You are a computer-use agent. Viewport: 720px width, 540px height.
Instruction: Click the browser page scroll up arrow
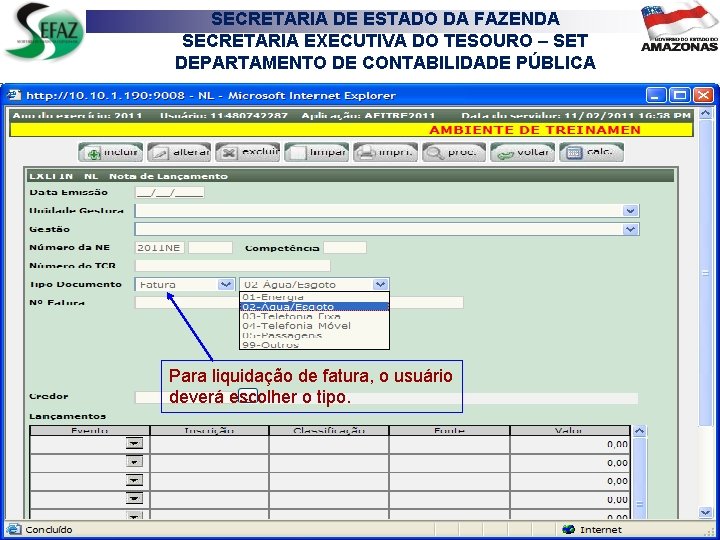pyautogui.click(x=706, y=113)
